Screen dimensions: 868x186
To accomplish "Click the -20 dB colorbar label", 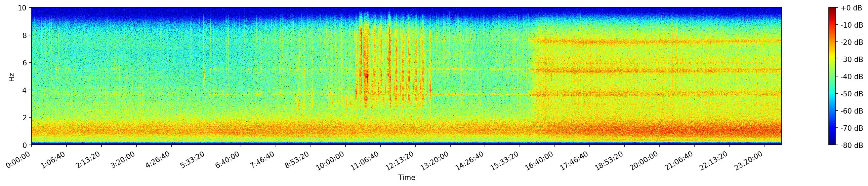I will (851, 42).
